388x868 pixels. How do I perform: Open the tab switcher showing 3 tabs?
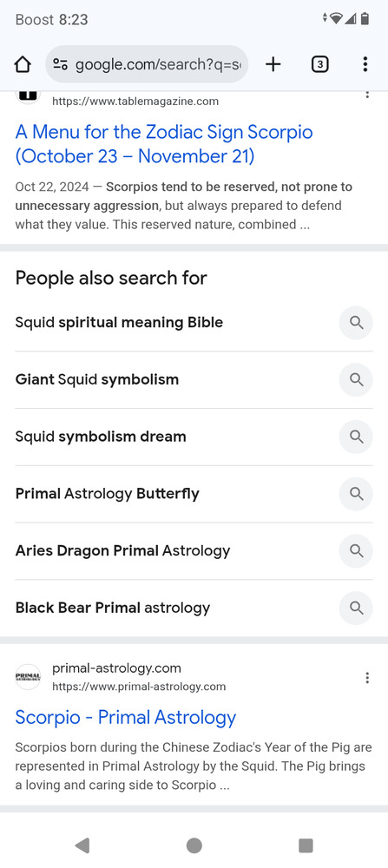pos(320,65)
